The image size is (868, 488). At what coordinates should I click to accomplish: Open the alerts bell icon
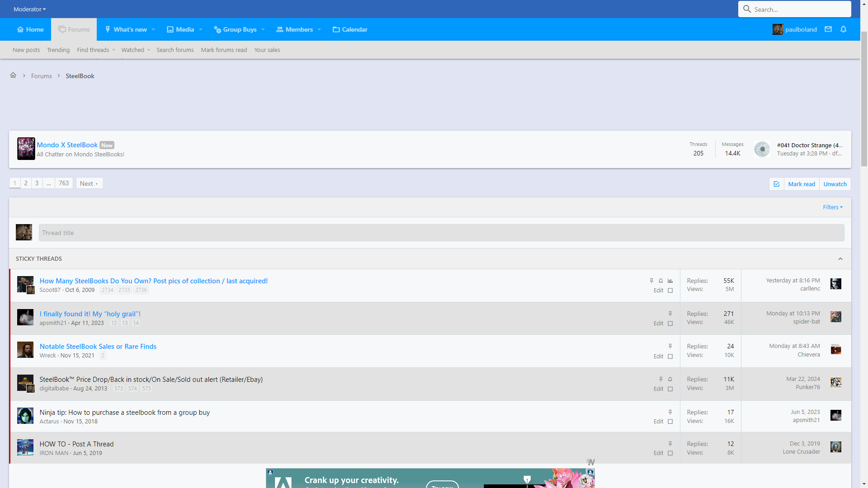(x=843, y=29)
